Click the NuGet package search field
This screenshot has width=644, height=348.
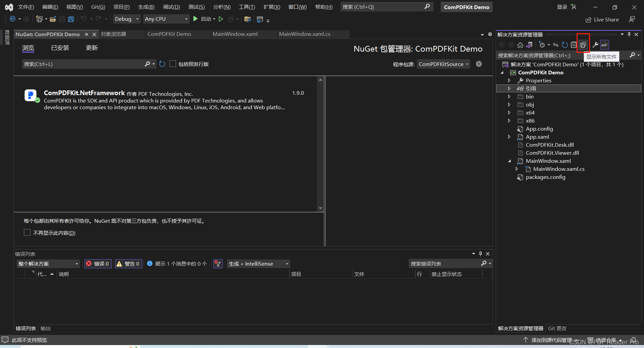(x=84, y=64)
